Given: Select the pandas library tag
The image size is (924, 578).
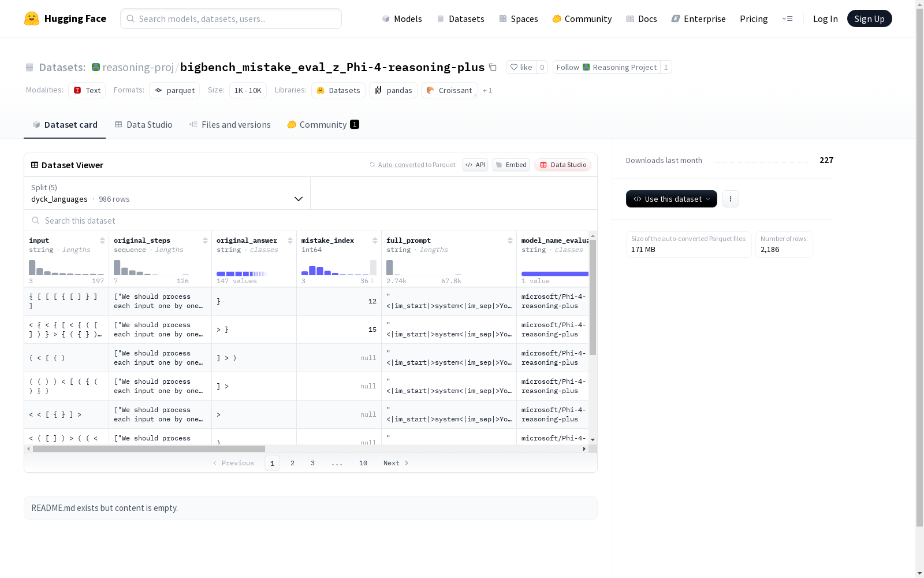Looking at the screenshot, I should tap(393, 90).
